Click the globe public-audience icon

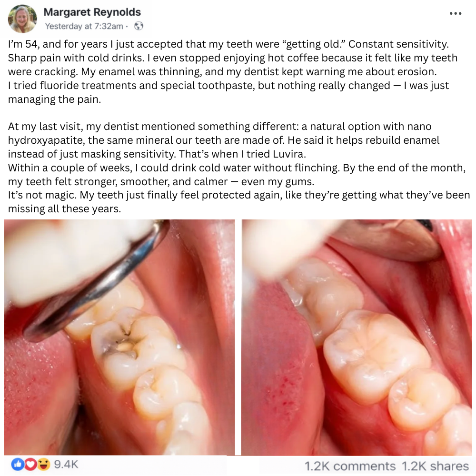pyautogui.click(x=139, y=26)
